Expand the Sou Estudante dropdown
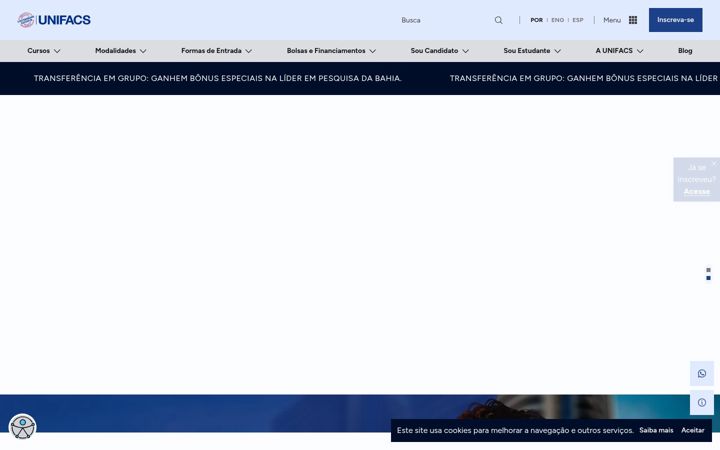Viewport: 720px width, 450px height. point(532,51)
